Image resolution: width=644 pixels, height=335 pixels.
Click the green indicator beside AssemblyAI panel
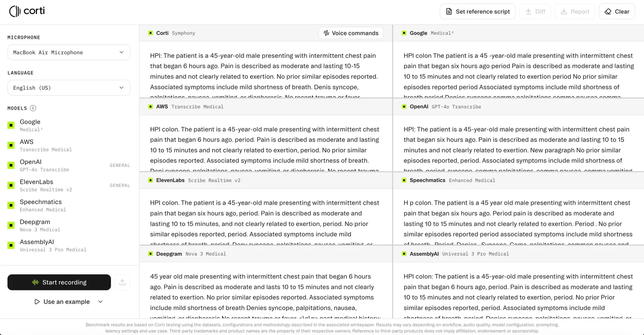(x=404, y=254)
